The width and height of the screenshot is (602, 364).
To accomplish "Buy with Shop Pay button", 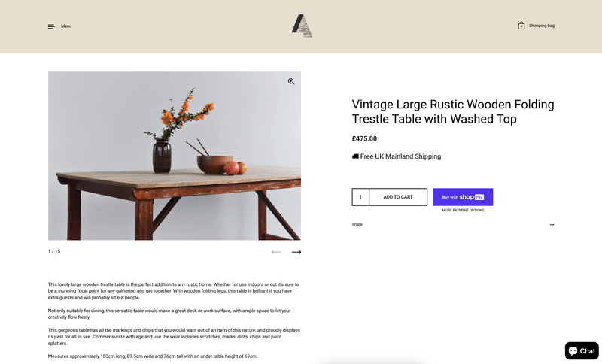I will [463, 197].
